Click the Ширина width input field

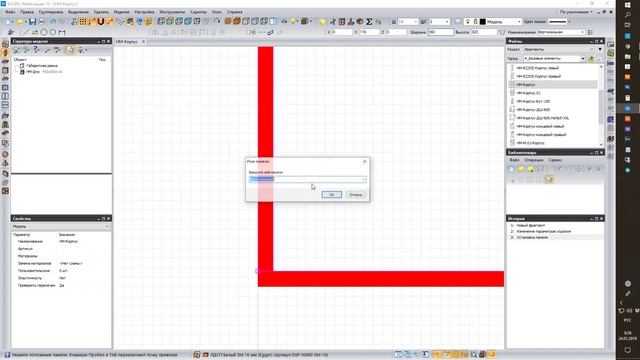click(x=440, y=32)
